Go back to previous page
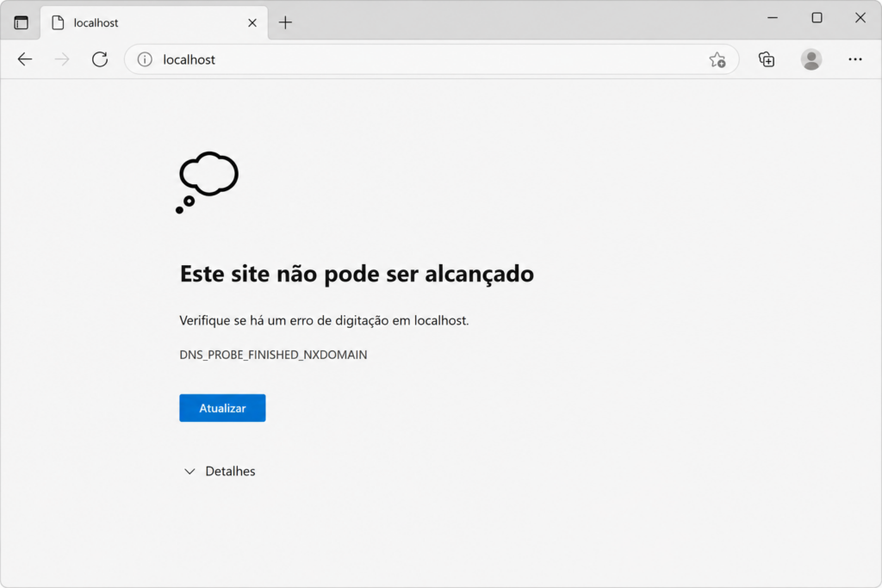This screenshot has height=588, width=882. point(25,59)
